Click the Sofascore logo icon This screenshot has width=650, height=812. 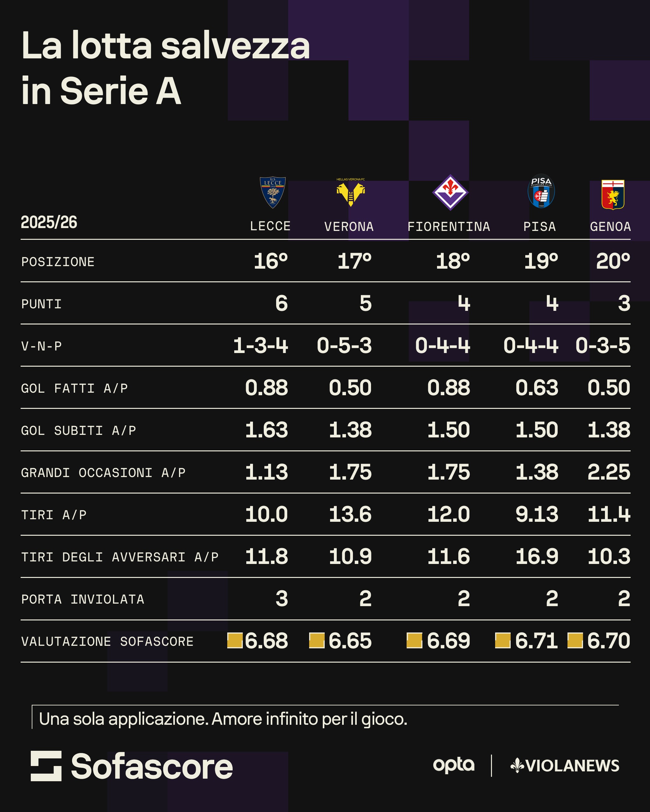[46, 766]
